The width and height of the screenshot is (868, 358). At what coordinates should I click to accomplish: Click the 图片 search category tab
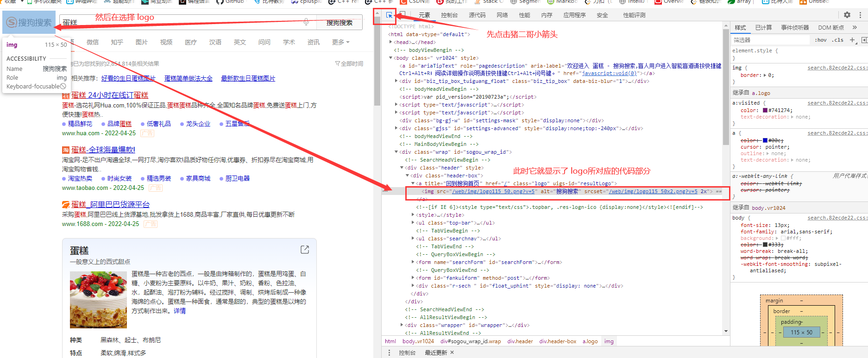[141, 42]
